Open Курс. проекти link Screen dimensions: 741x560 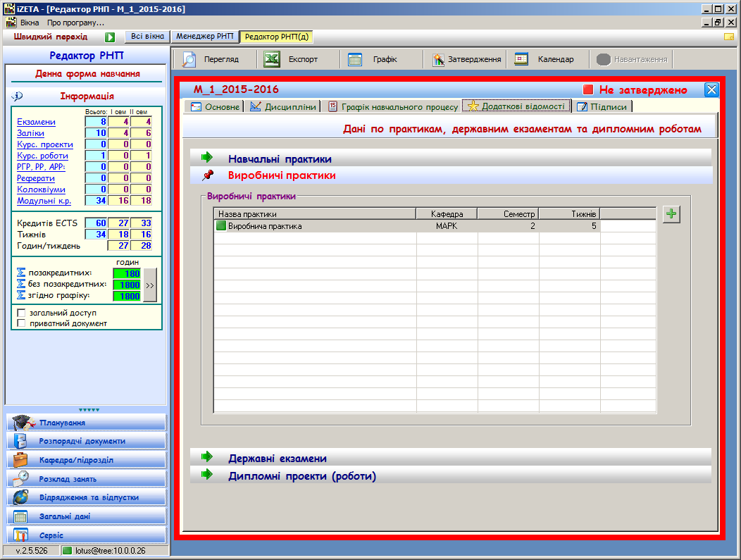[x=45, y=144]
